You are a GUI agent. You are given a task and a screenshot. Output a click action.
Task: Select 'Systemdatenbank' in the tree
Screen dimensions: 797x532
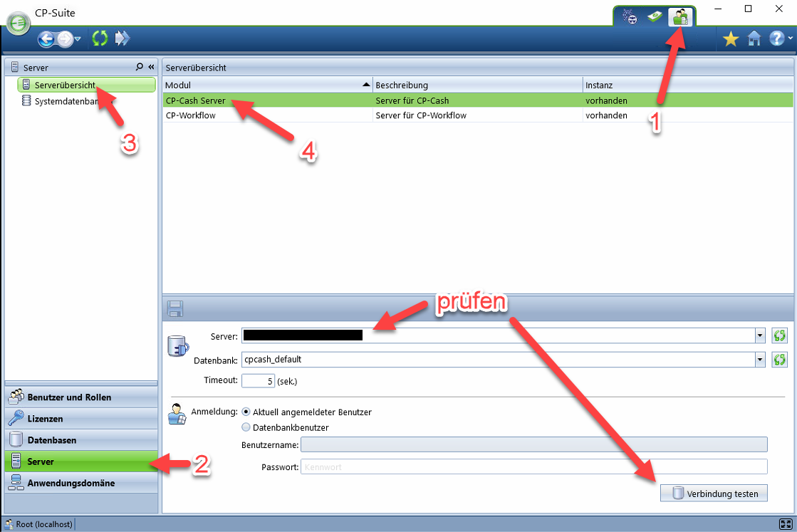[64, 101]
